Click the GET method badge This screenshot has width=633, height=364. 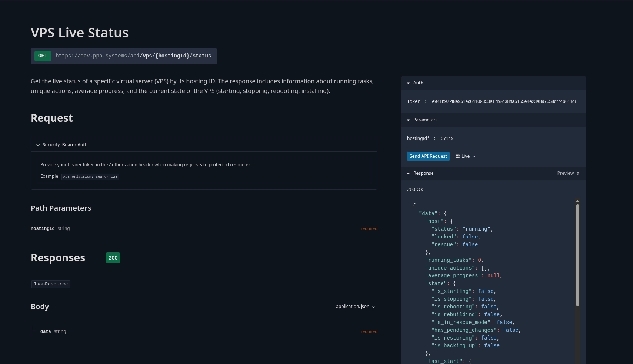tap(43, 56)
